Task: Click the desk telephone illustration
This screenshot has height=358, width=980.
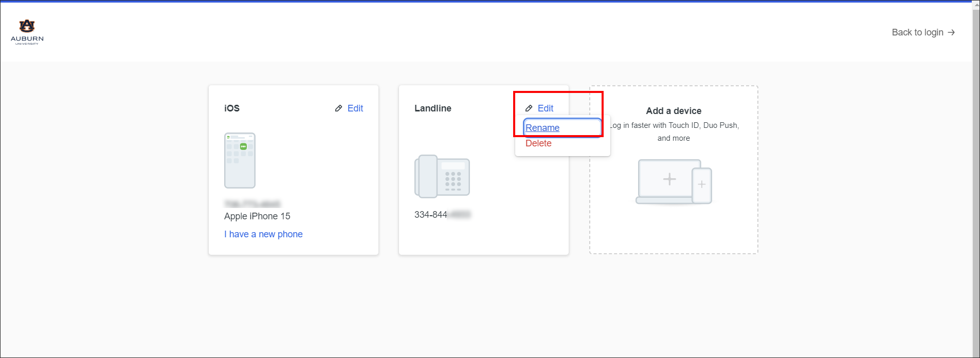Action: point(442,176)
